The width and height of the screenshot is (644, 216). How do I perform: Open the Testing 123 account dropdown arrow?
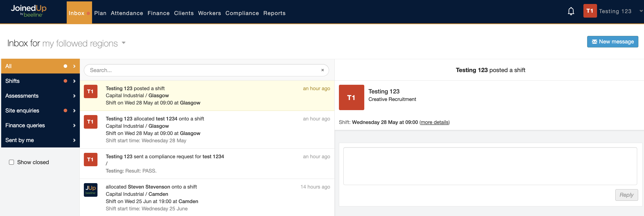coord(641,11)
